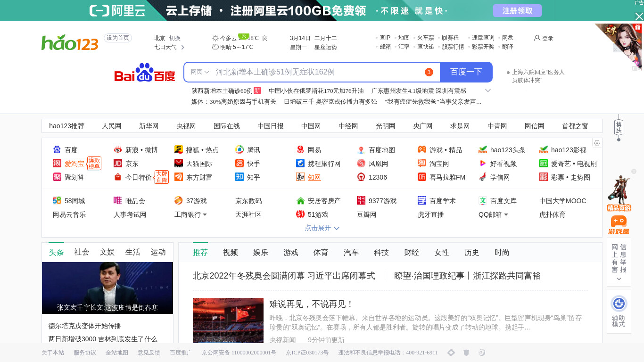
Task: Click the 搜狐 site icon
Action: coord(179,150)
